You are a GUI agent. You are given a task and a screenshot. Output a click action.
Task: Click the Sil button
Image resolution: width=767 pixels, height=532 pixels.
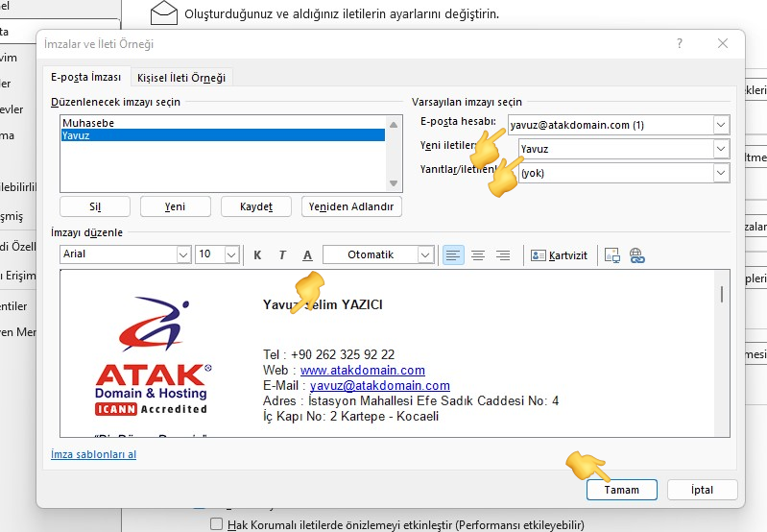tap(95, 206)
